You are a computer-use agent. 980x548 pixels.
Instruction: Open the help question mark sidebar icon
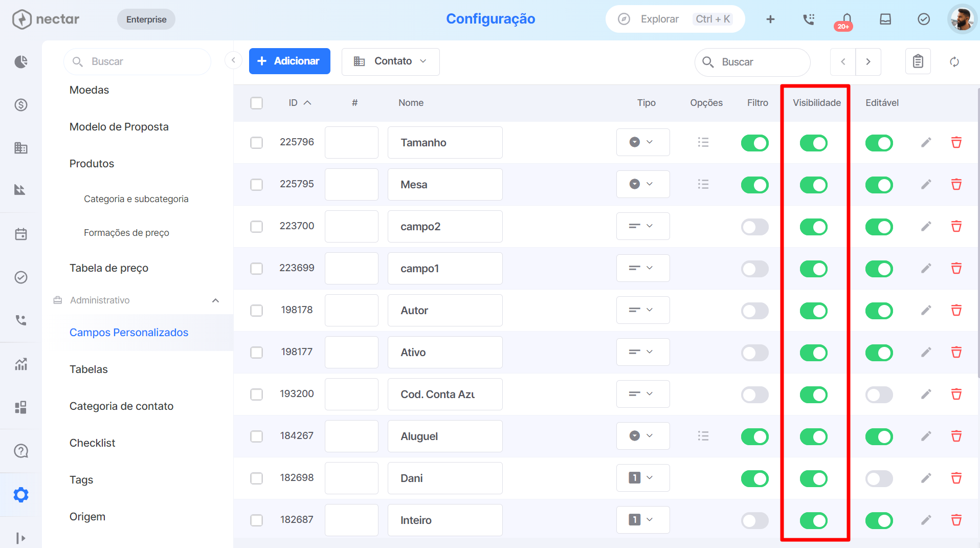(x=21, y=451)
